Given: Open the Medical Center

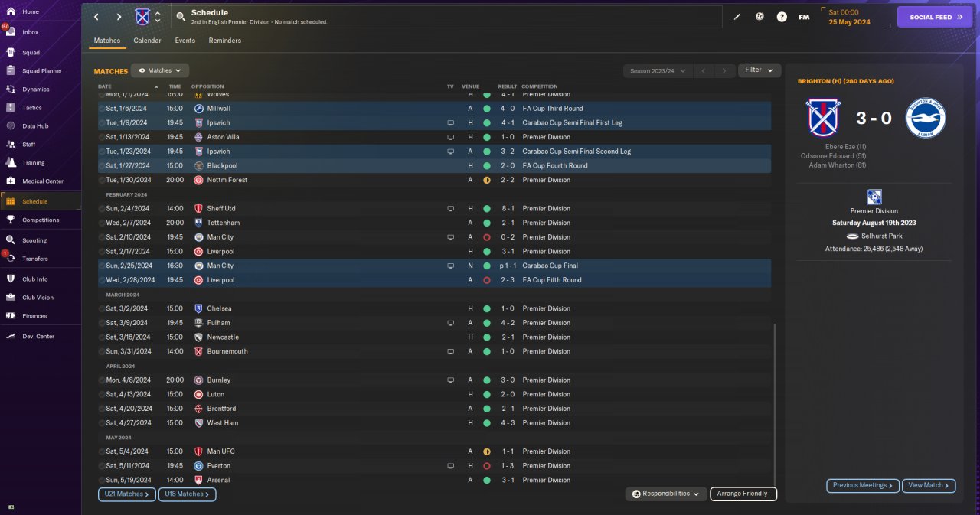Looking at the screenshot, I should (42, 181).
